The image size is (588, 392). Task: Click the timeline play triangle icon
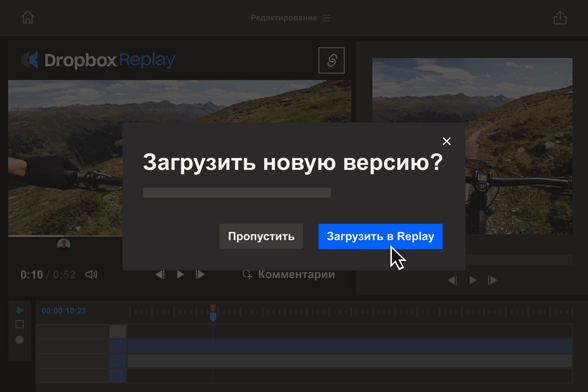click(20, 310)
